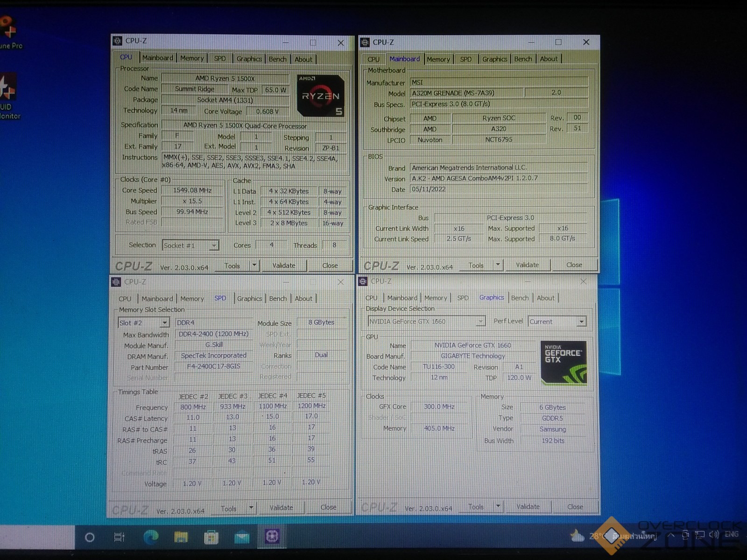Click the GeForce GTX logo in Graphics window

[x=564, y=363]
